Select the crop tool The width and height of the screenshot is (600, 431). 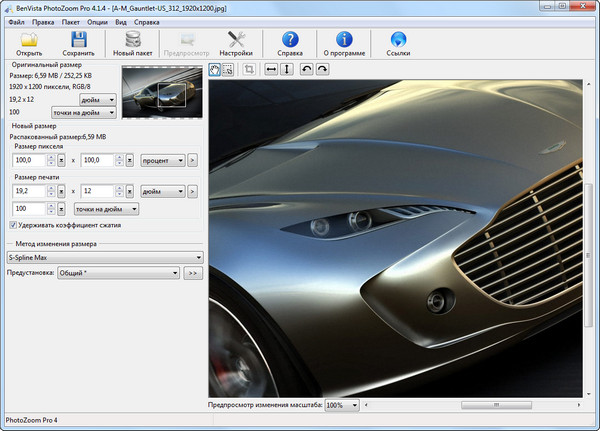tap(249, 69)
